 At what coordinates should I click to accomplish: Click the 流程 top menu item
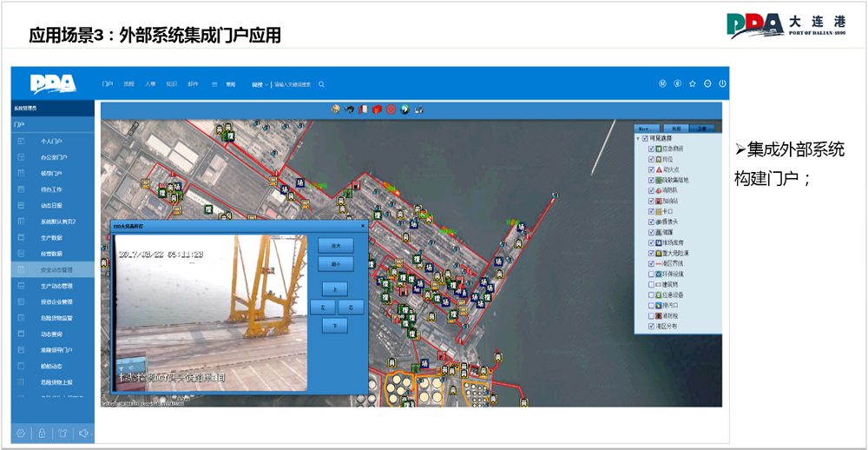coord(129,83)
